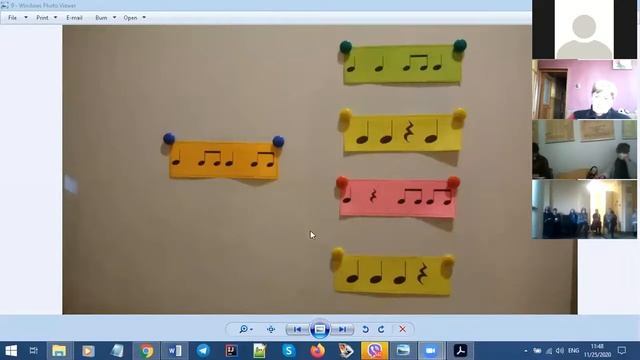
Task: Click the actual size fit button
Action: click(x=271, y=329)
